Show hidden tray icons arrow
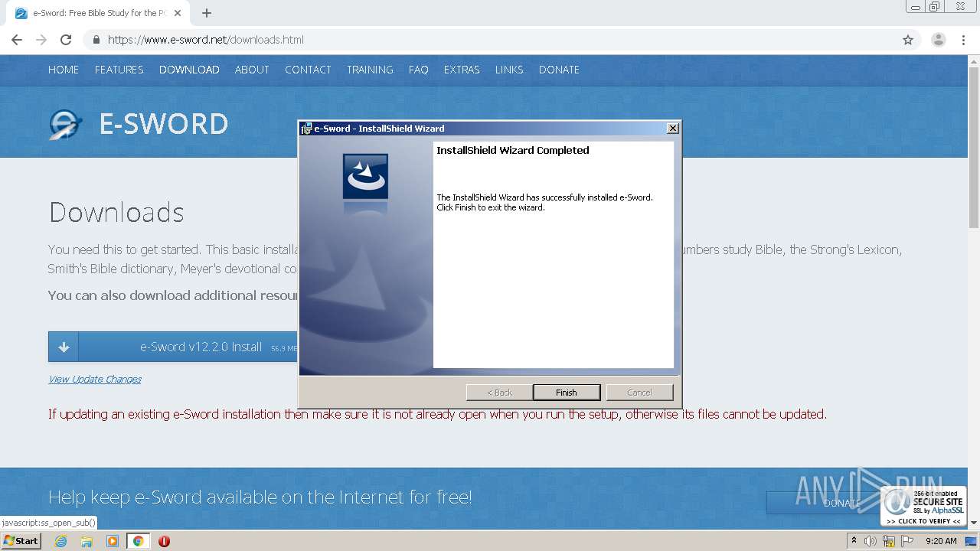 point(854,541)
